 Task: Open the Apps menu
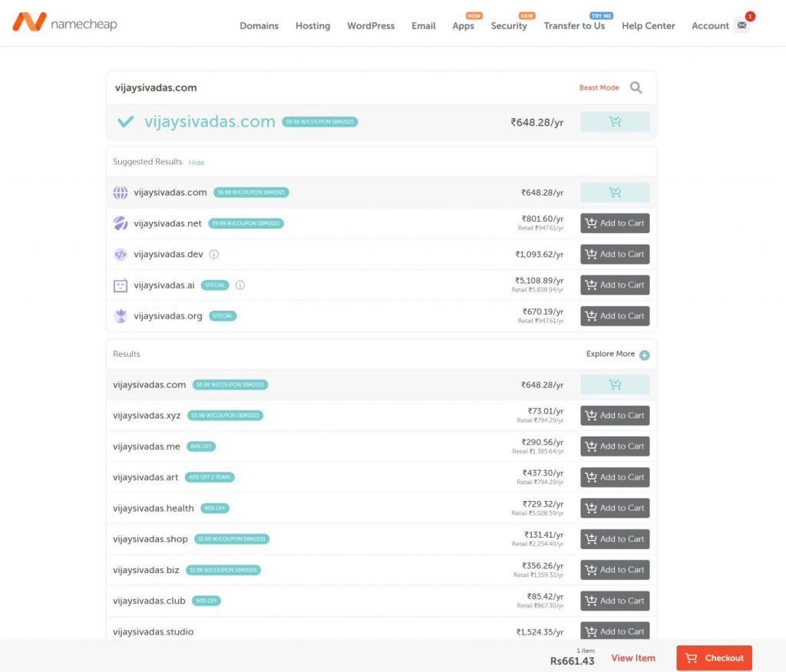[x=463, y=25]
